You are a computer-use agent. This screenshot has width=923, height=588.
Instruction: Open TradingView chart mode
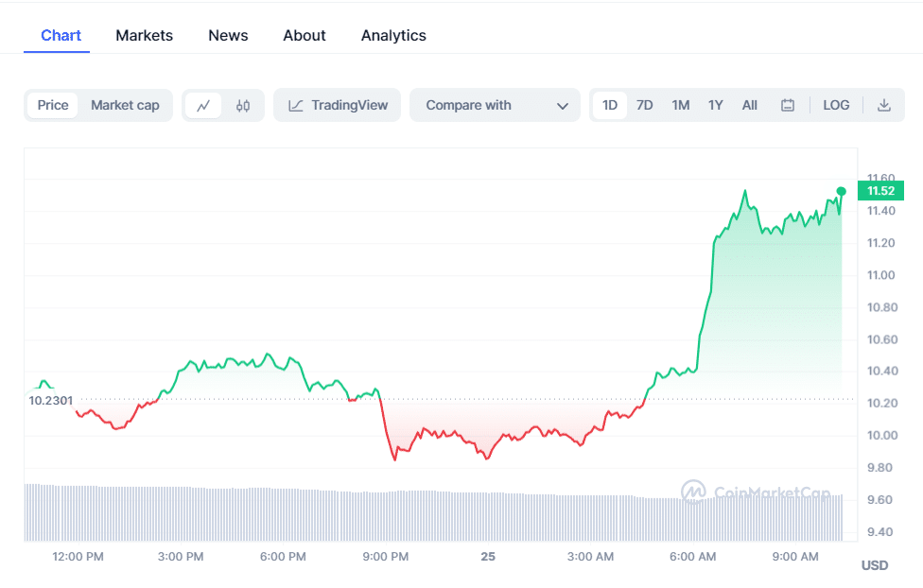click(338, 105)
